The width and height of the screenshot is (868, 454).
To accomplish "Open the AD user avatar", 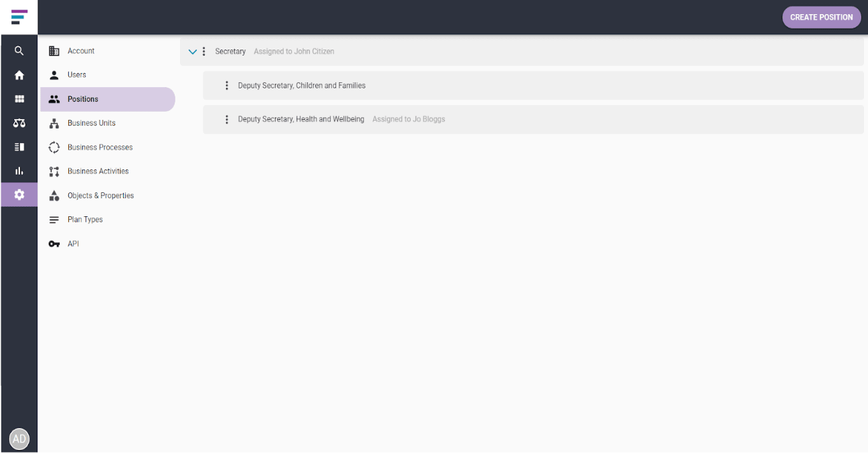I will (19, 439).
